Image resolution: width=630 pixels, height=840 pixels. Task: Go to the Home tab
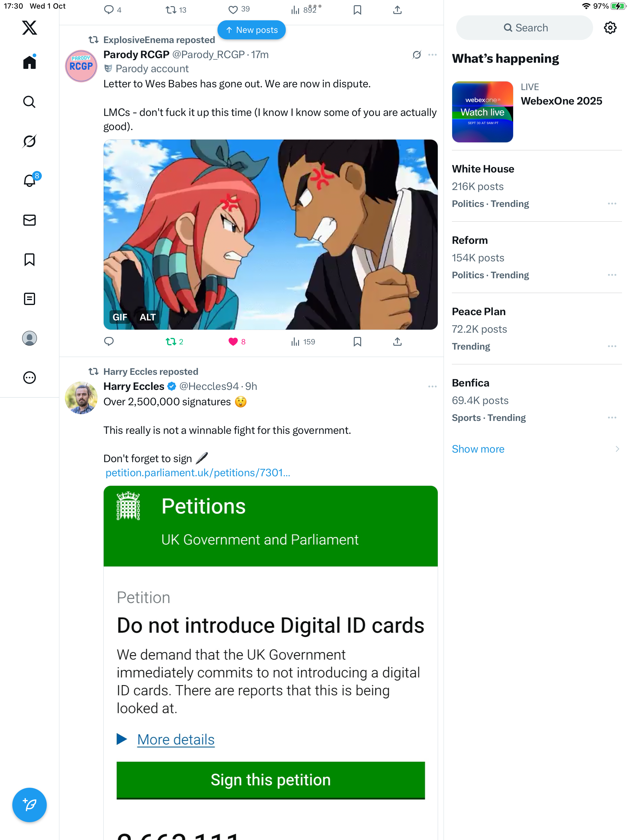29,62
